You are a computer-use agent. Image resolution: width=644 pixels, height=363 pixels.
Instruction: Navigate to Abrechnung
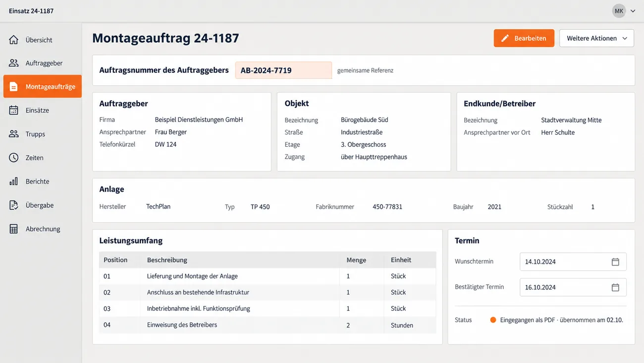click(42, 229)
